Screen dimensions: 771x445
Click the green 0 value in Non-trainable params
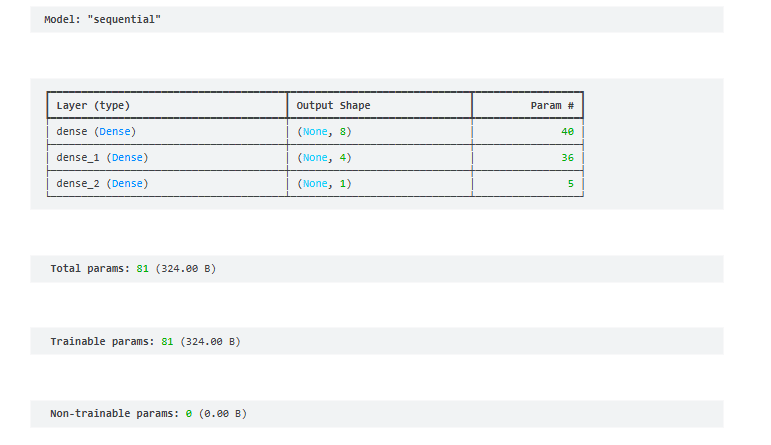(188, 413)
